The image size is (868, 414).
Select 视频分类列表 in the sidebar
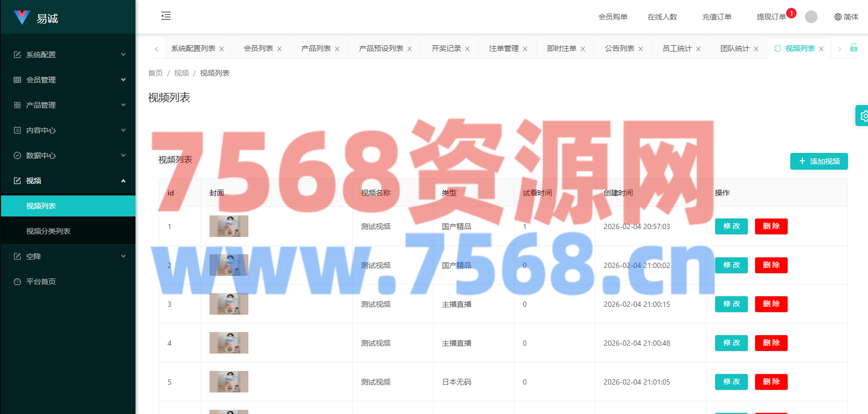(x=48, y=231)
